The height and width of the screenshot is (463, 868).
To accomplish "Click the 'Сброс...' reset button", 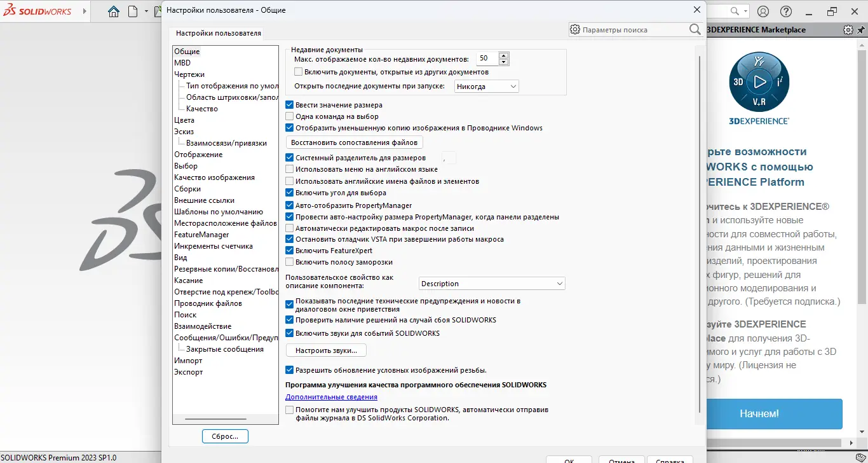I will coord(225,436).
